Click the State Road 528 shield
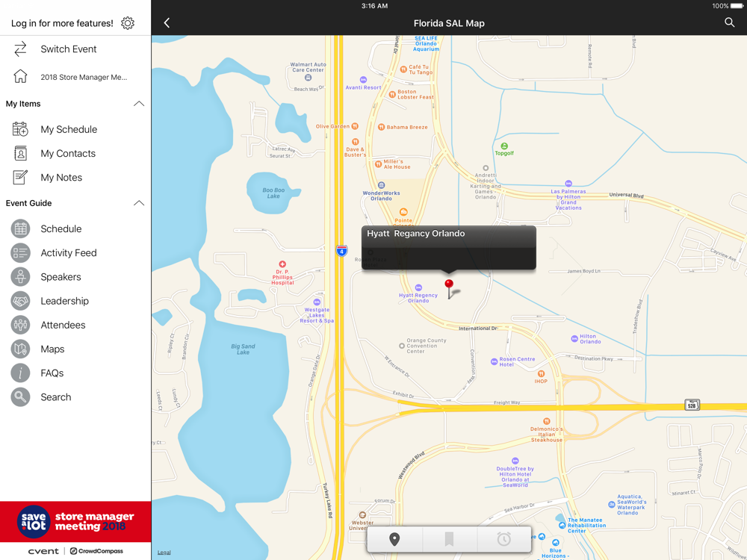The image size is (747, 560). [x=692, y=405]
